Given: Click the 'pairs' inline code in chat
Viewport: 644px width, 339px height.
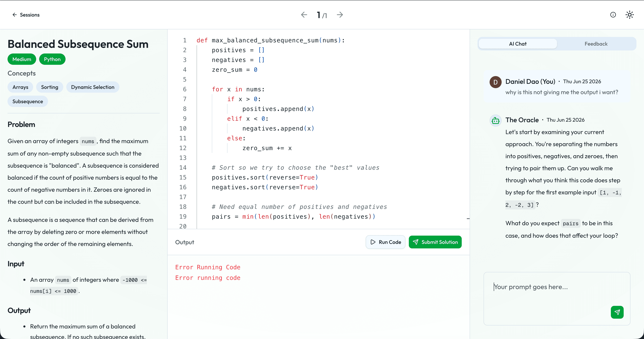Looking at the screenshot, I should tap(571, 224).
